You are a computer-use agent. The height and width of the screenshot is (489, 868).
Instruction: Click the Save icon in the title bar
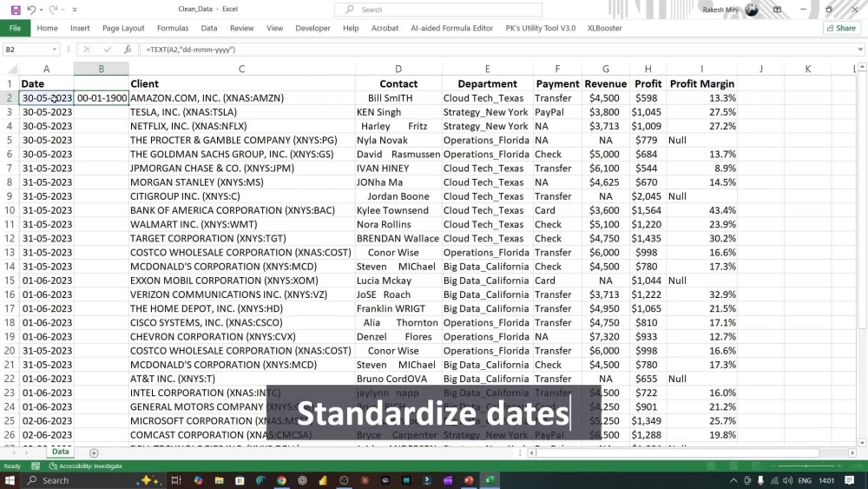(x=16, y=10)
